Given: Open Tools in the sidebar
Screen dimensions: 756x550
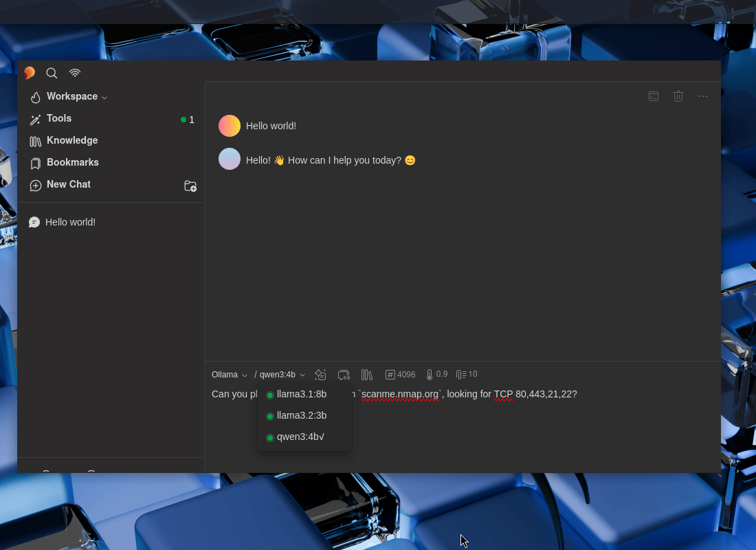Looking at the screenshot, I should pos(59,119).
